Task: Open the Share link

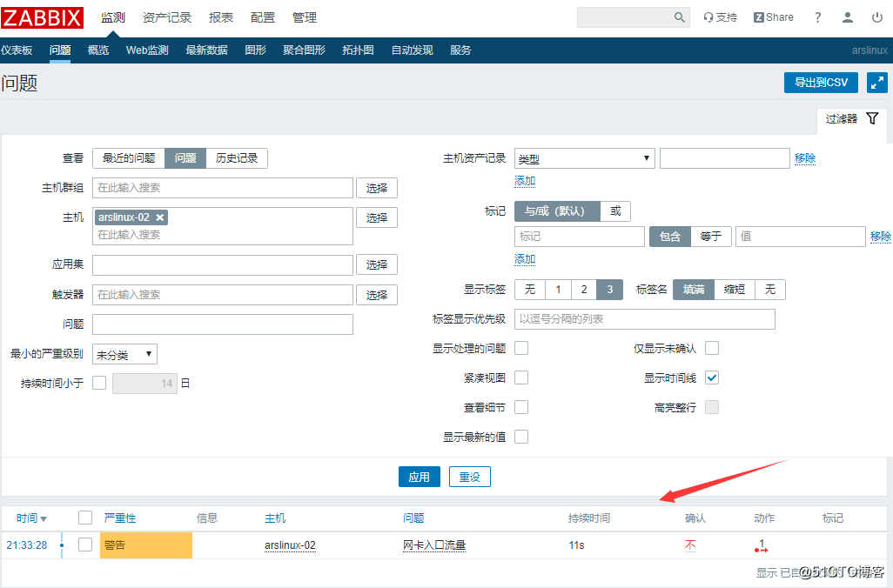Action: click(774, 17)
